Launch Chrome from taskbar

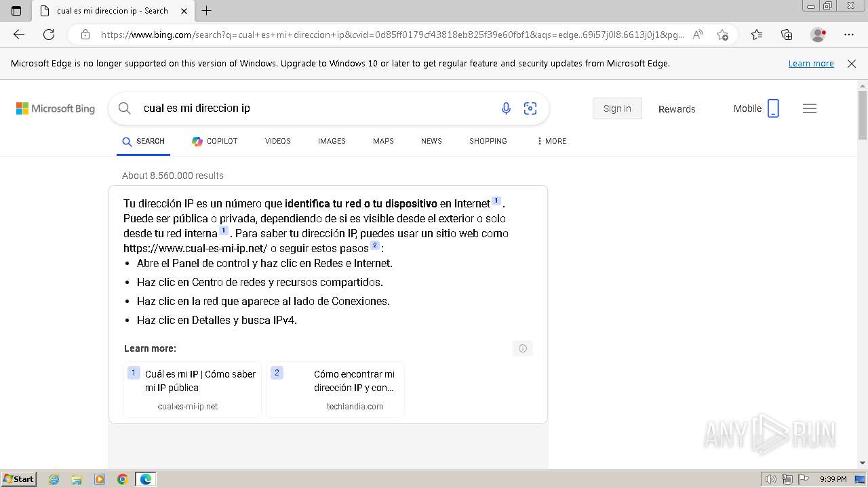pos(123,479)
